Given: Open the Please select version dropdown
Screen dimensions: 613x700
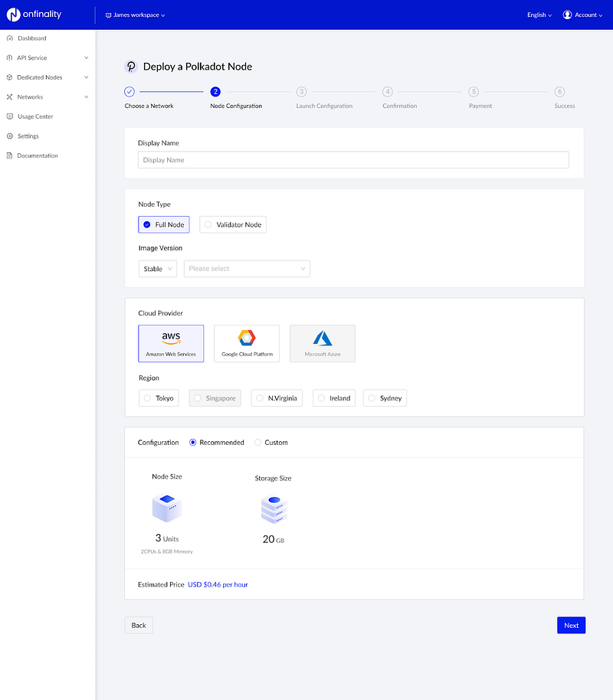Looking at the screenshot, I should [247, 269].
